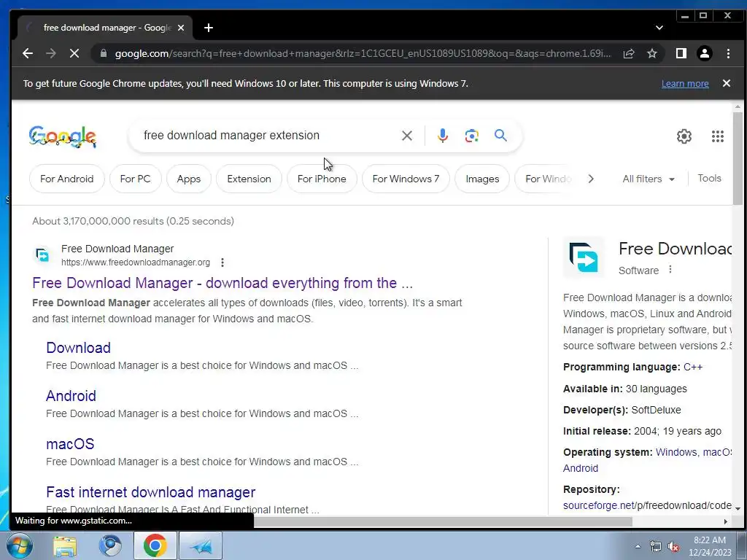Viewport: 747px width, 560px height.
Task: Open the Google apps grid
Action: (718, 136)
